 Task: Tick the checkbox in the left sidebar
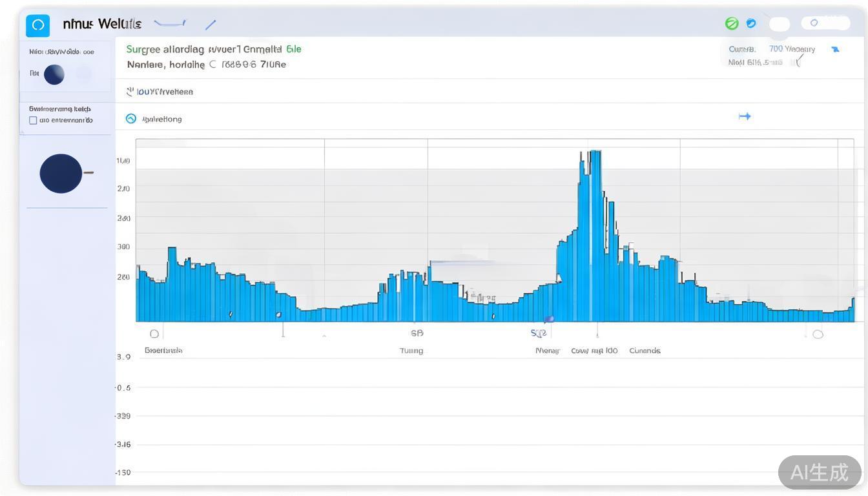tap(33, 120)
